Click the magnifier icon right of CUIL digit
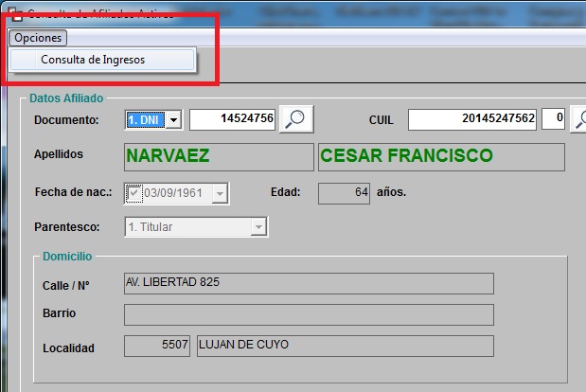The height and width of the screenshot is (392, 586). click(578, 119)
